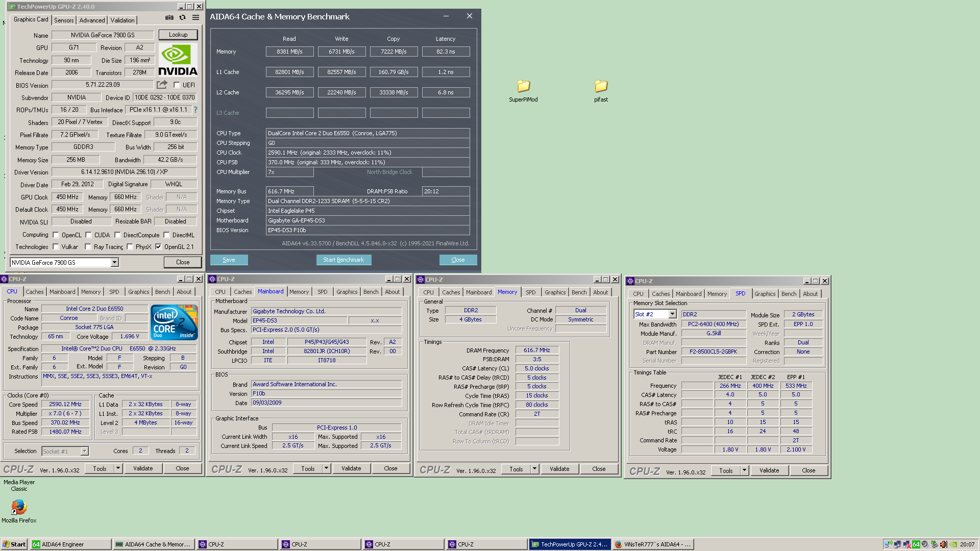Switch to the GPU-Z Sensors tab
Viewport: 980px width, 551px height.
pos(64,20)
